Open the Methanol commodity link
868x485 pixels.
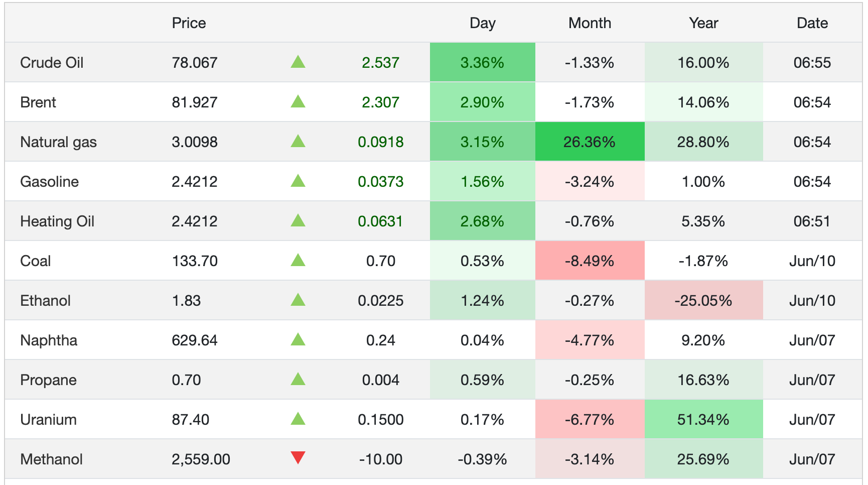(51, 459)
